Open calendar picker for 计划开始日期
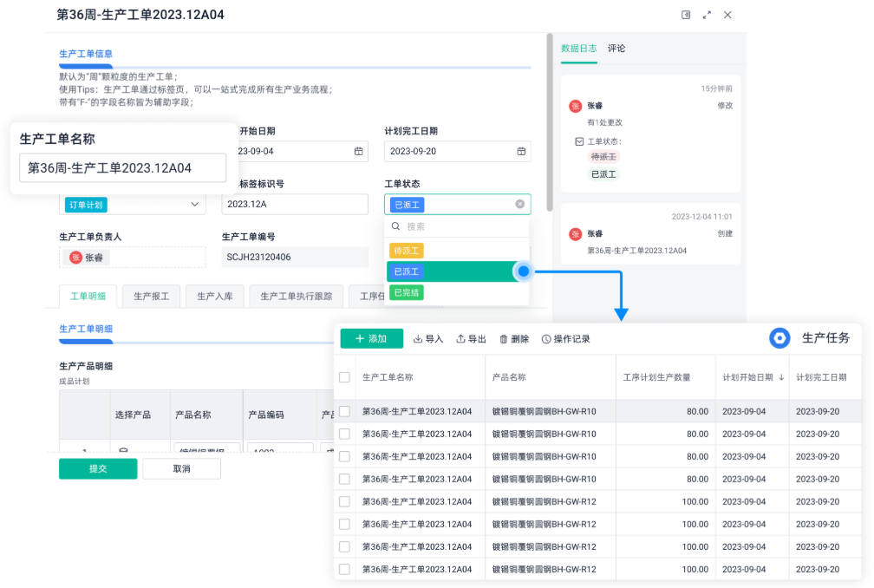This screenshot has width=874, height=588. 359,151
